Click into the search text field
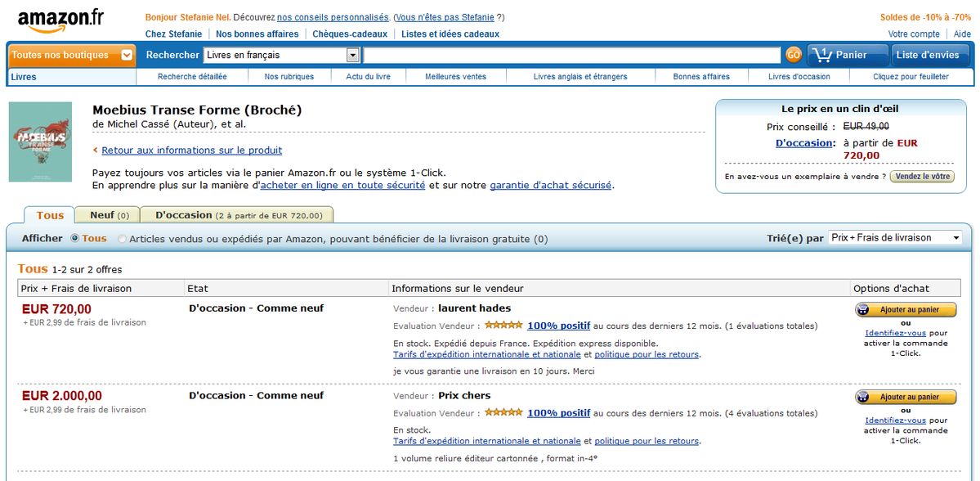The height and width of the screenshot is (481, 980). click(x=571, y=56)
